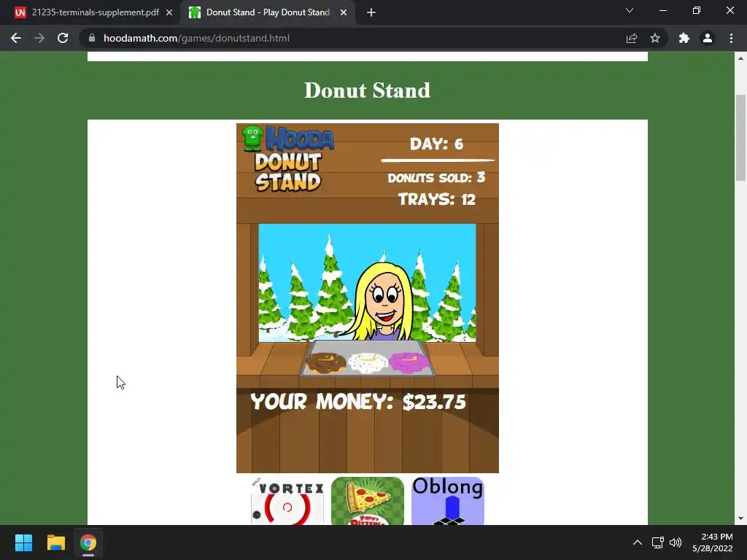
Task: Click the scrollbar up arrow
Action: pyautogui.click(x=740, y=58)
